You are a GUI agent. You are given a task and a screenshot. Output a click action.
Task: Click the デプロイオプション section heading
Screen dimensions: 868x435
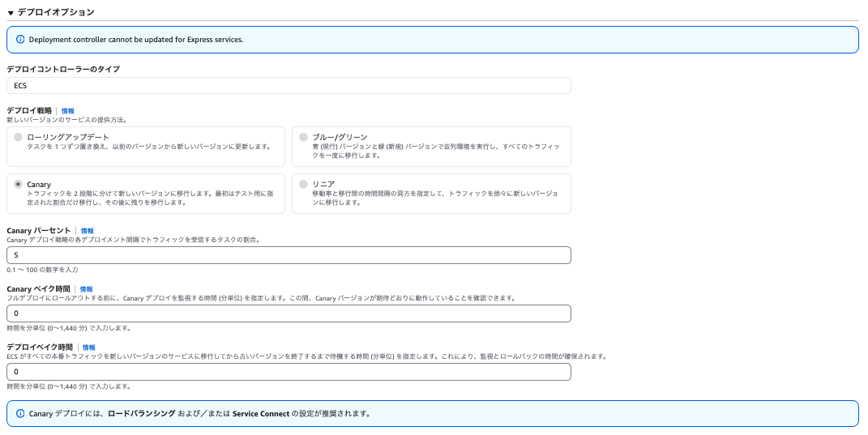pyautogui.click(x=56, y=12)
